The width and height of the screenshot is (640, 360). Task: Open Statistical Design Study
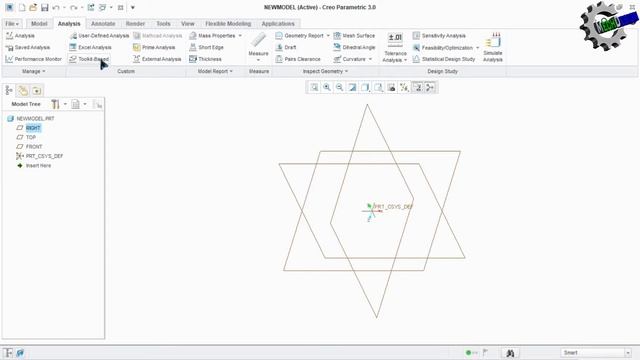point(444,59)
